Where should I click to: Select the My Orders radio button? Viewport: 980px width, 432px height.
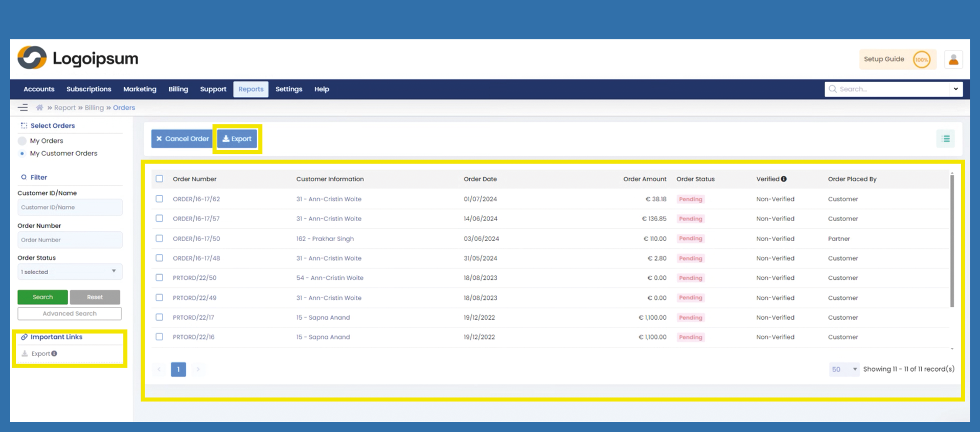point(22,141)
